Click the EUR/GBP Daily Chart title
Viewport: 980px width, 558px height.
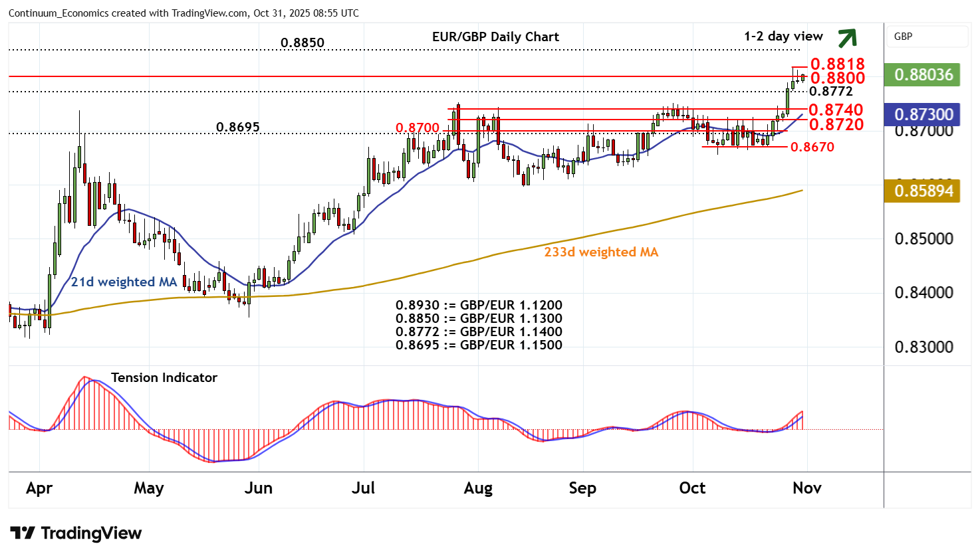click(x=495, y=37)
